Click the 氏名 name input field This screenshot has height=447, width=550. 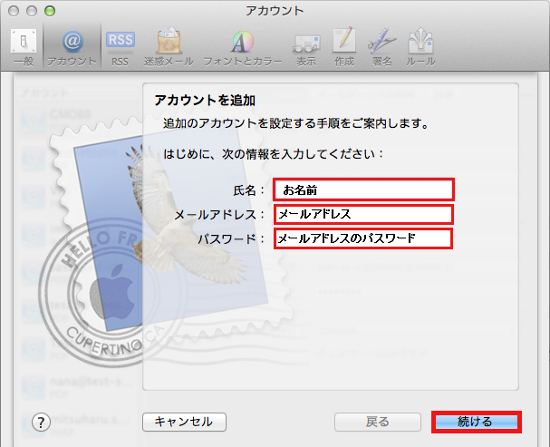click(x=364, y=190)
